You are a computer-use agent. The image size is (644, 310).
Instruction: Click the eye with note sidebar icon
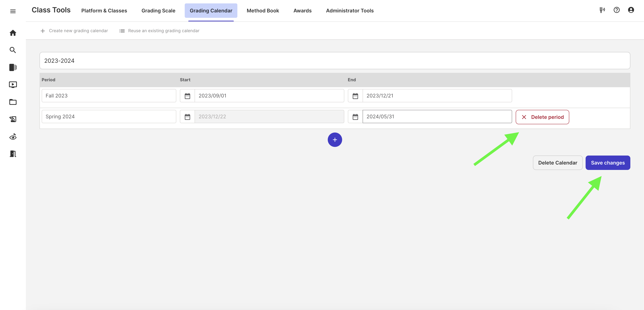pos(13,137)
